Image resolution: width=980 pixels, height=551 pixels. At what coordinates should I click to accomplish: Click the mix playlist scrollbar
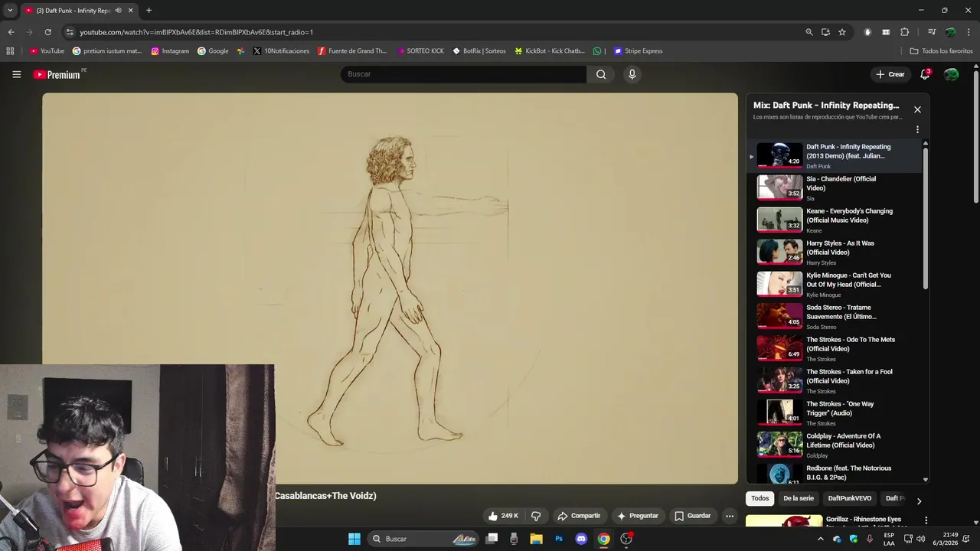pyautogui.click(x=926, y=218)
